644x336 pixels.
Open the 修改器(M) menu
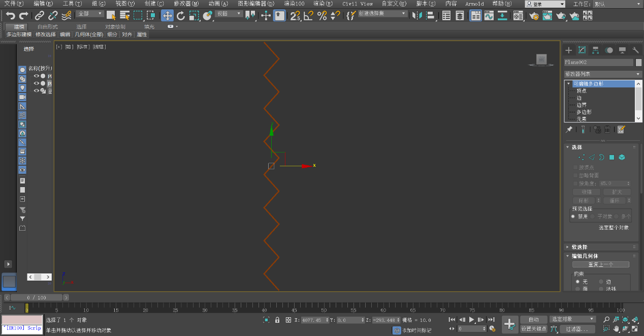point(186,4)
